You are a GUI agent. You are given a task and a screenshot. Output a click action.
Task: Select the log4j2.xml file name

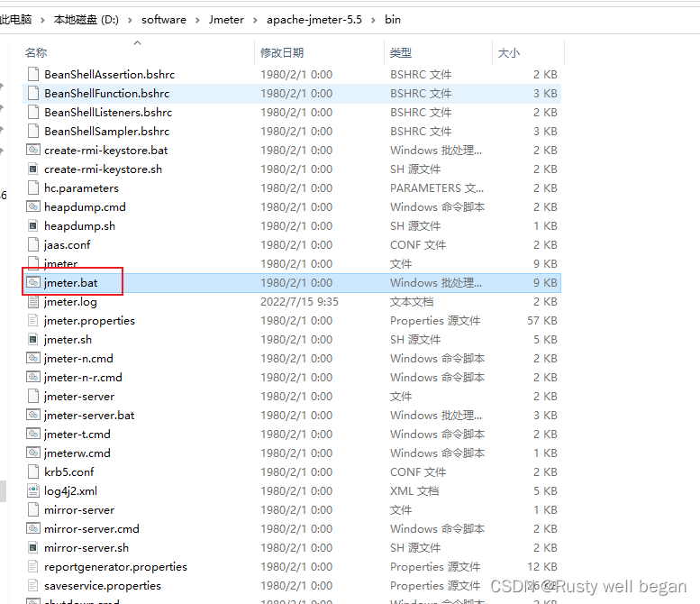tap(70, 491)
